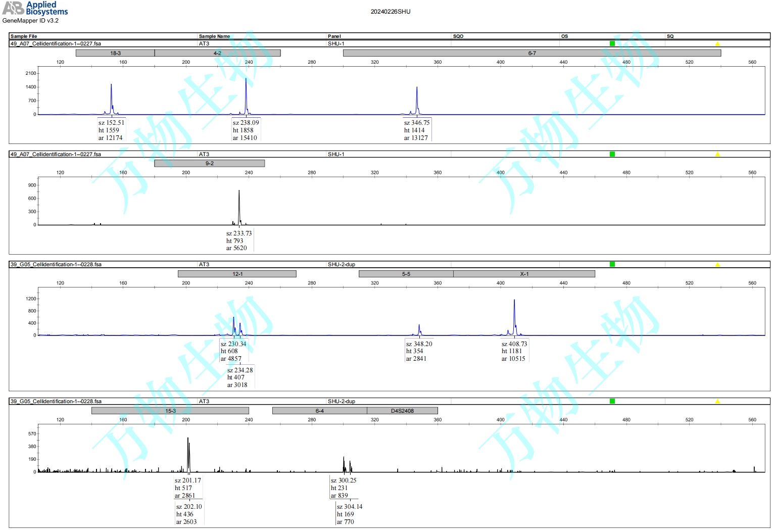
Task: Click green square in second sample header row
Action: coord(612,154)
